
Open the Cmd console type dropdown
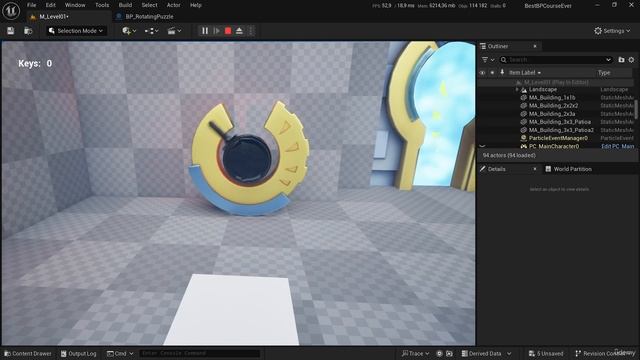pos(120,353)
